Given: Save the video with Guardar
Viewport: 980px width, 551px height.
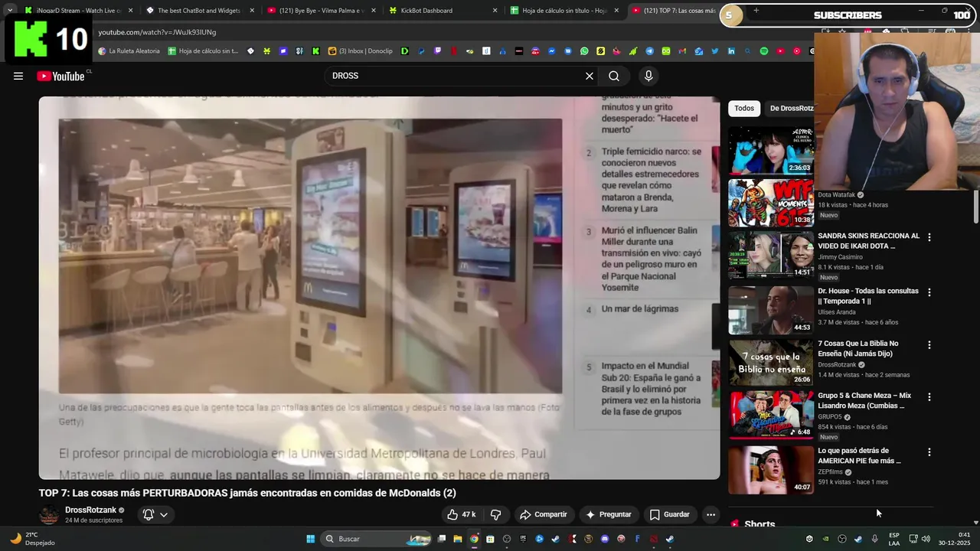Looking at the screenshot, I should 670,514.
